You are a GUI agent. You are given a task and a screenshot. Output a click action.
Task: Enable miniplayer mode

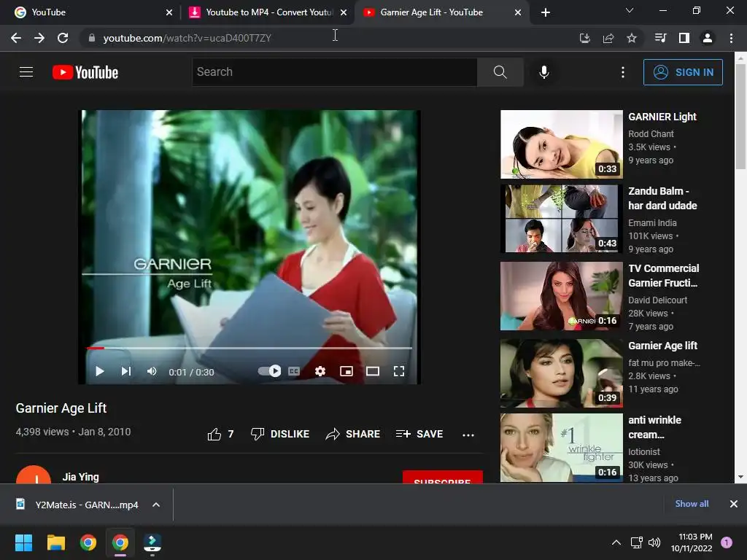tap(347, 371)
